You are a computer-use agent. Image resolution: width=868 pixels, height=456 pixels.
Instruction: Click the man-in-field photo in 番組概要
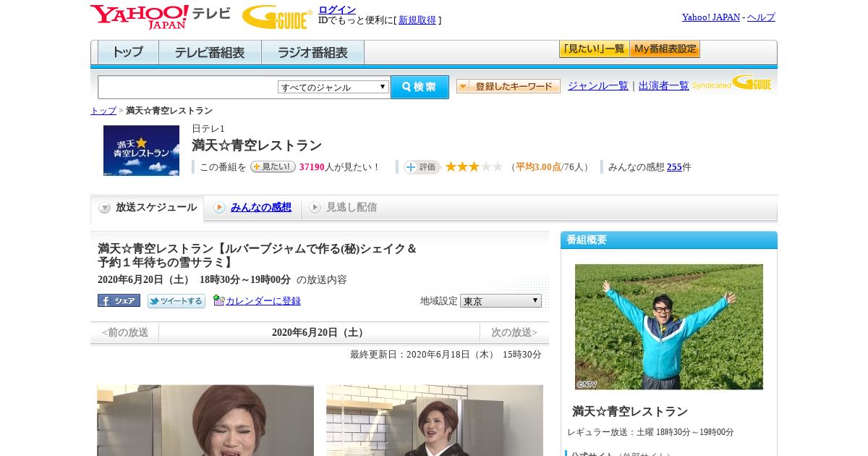(x=669, y=327)
